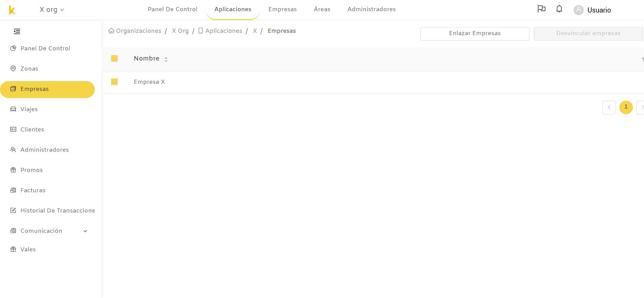The width and height of the screenshot is (644, 298).
Task: Click the Empresa X table cell
Action: 149,82
